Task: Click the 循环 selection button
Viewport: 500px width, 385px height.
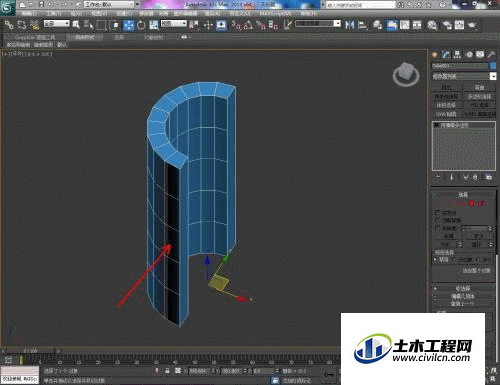Action: [x=475, y=245]
